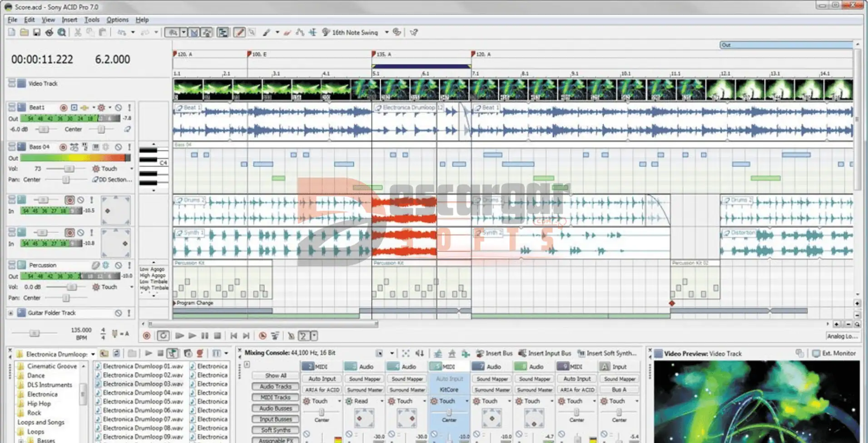Screen dimensions: 868x443
Task: Open the Edit menu
Action: click(29, 20)
